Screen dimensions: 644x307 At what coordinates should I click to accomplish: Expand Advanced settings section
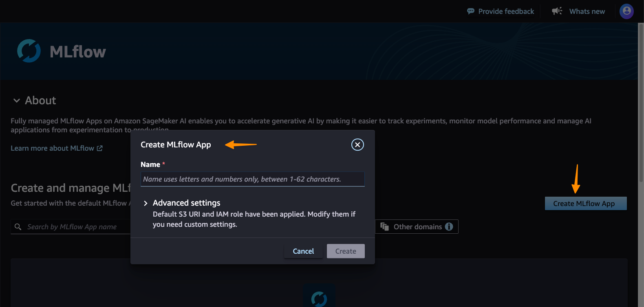pyautogui.click(x=146, y=203)
